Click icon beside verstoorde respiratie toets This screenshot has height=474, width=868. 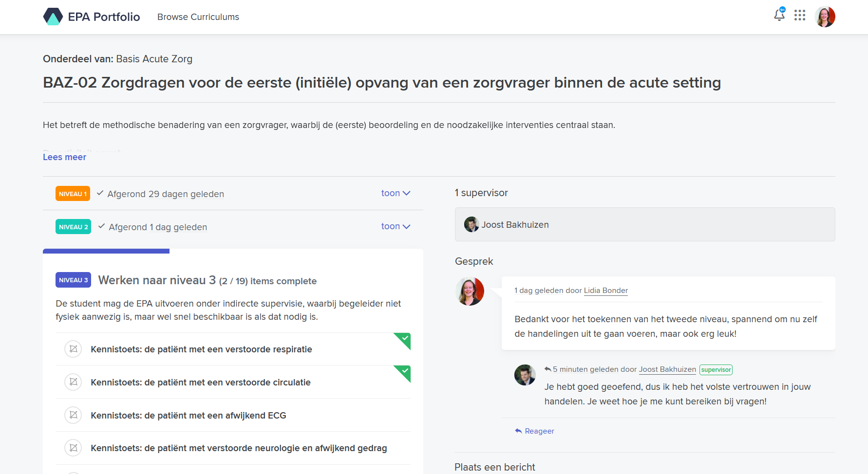(x=73, y=349)
